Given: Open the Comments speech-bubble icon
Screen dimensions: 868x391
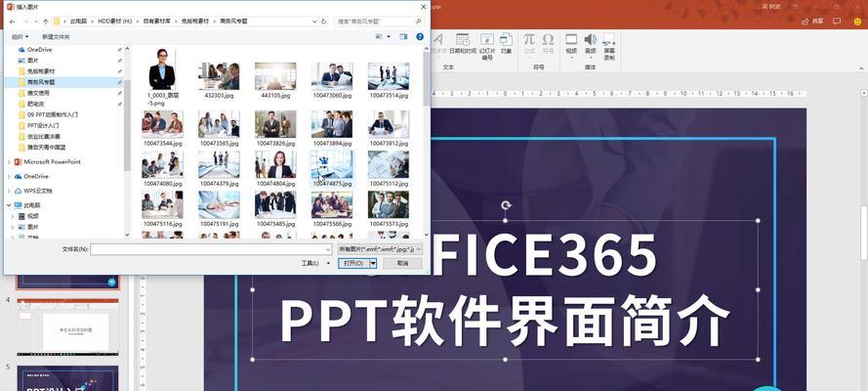Looking at the screenshot, I should 837,22.
